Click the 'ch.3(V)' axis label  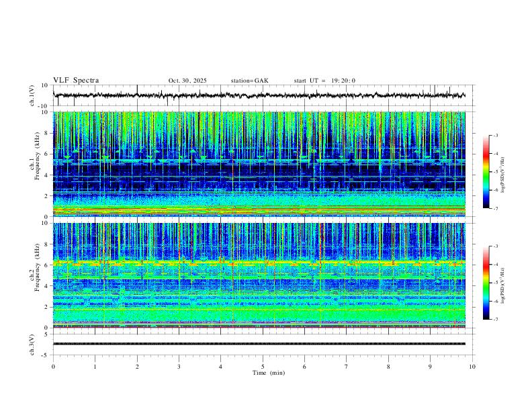point(32,345)
